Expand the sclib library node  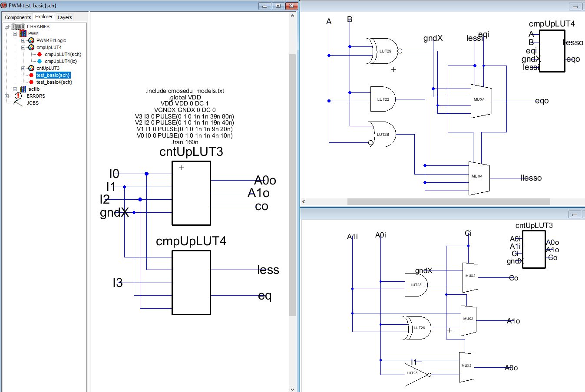pyautogui.click(x=15, y=89)
